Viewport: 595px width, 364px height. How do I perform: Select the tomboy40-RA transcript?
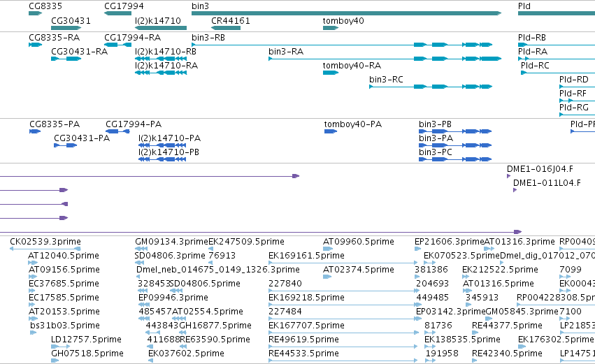coord(352,66)
